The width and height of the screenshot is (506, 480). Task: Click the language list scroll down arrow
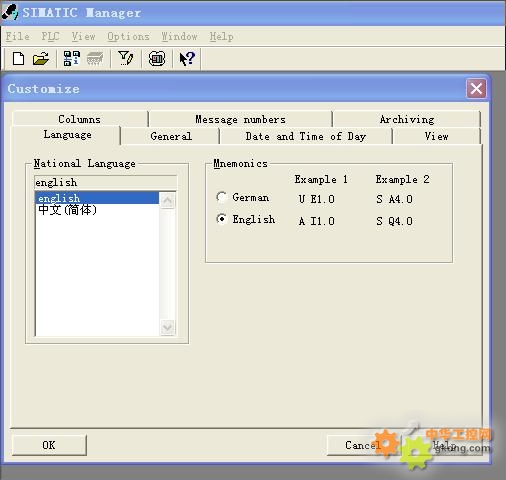pyautogui.click(x=167, y=327)
